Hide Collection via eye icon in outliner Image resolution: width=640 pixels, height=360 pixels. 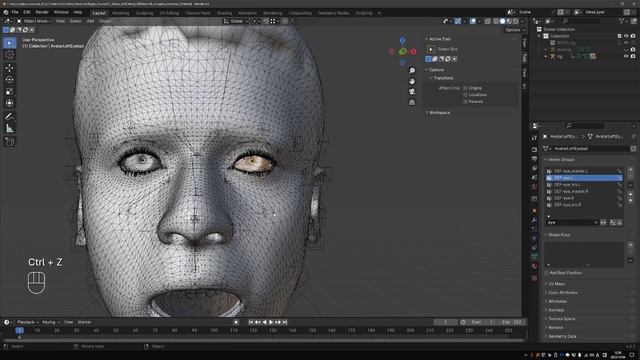pos(626,36)
